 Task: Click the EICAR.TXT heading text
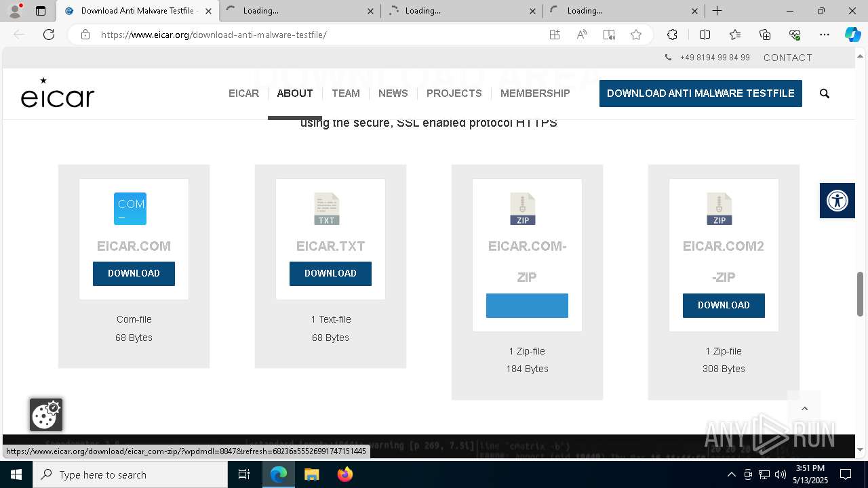tap(330, 246)
